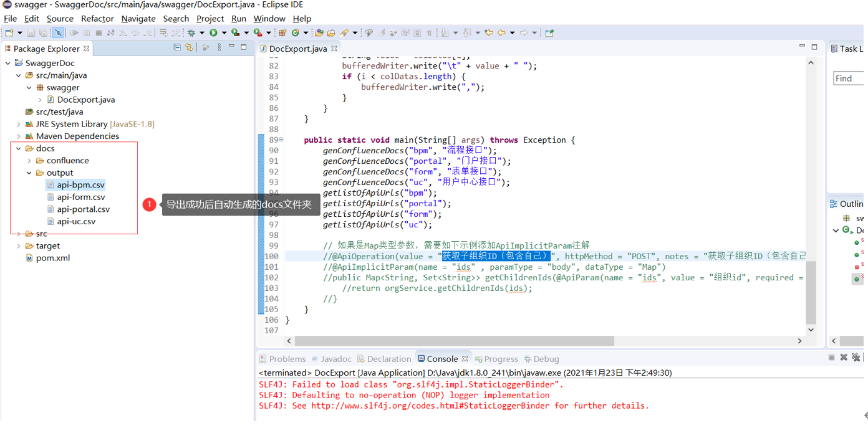The height and width of the screenshot is (428, 868).
Task: Expand the confluence folder
Action: click(x=29, y=161)
